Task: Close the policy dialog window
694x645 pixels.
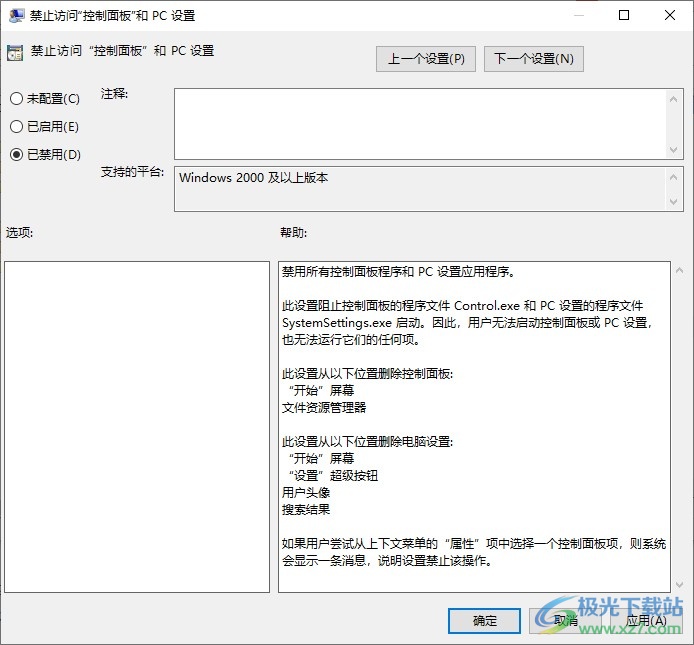Action: click(x=670, y=15)
